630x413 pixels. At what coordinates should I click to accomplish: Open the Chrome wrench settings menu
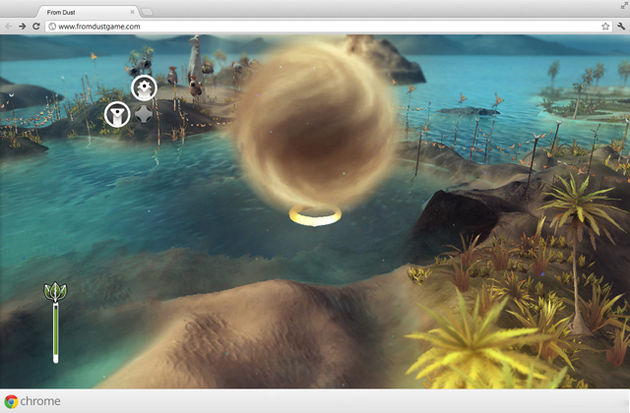(x=621, y=26)
